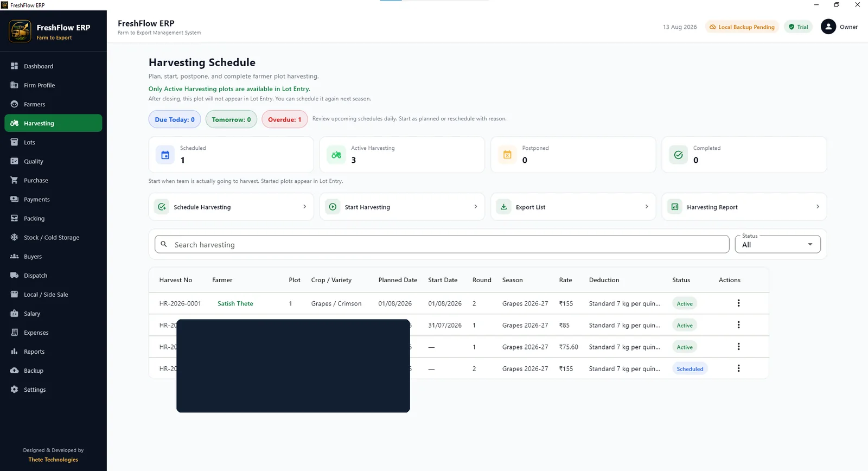Click the Harvest No column header
Screen dimensions: 868x471
click(x=176, y=280)
